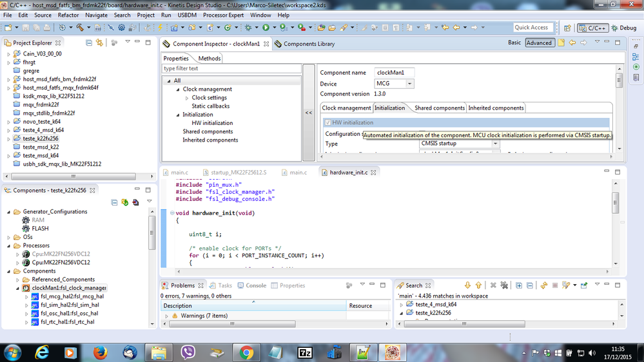Click the pencil highlighter toolbar icon
Screen dimensions: 644x362
point(344,28)
